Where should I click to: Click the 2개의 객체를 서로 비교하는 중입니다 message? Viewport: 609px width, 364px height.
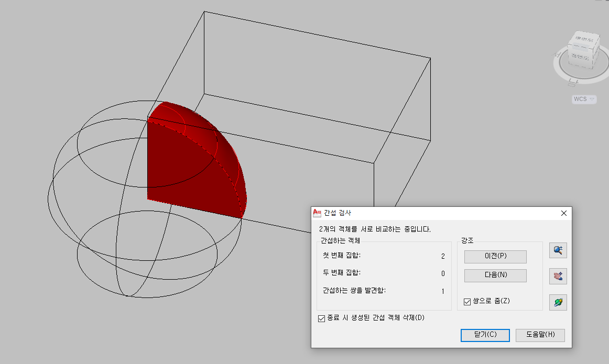coord(375,229)
